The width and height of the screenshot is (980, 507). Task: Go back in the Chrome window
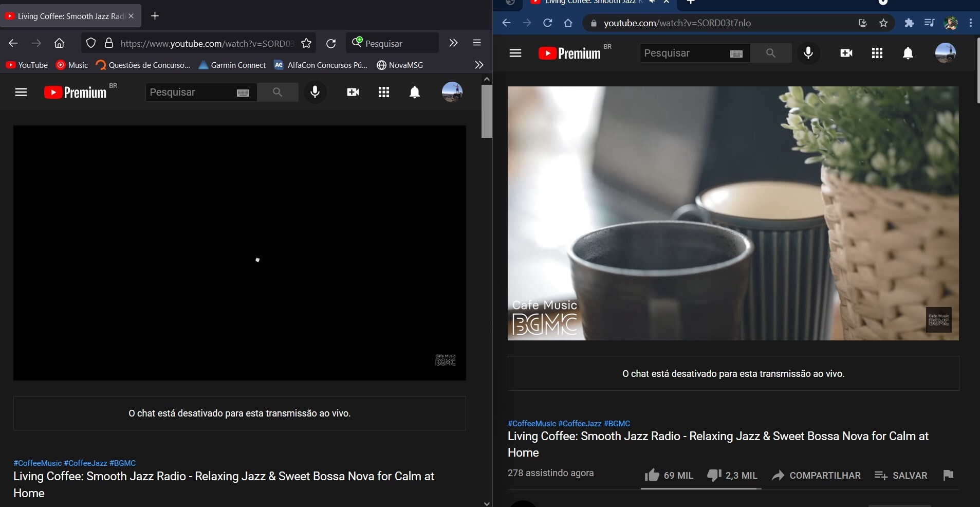(x=506, y=23)
